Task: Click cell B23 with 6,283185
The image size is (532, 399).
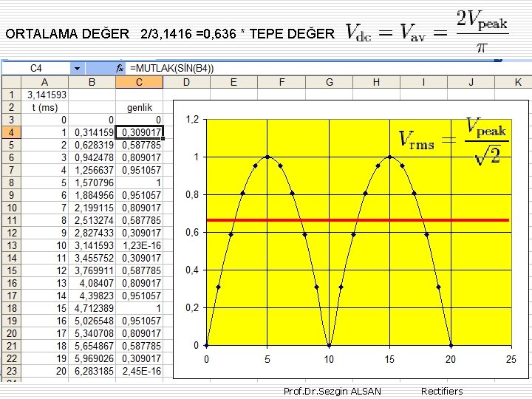Action: 92,371
